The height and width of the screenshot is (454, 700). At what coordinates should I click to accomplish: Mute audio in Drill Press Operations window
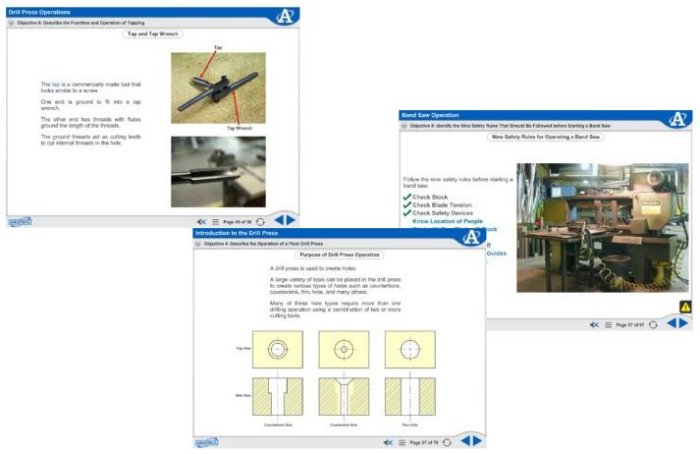click(201, 220)
